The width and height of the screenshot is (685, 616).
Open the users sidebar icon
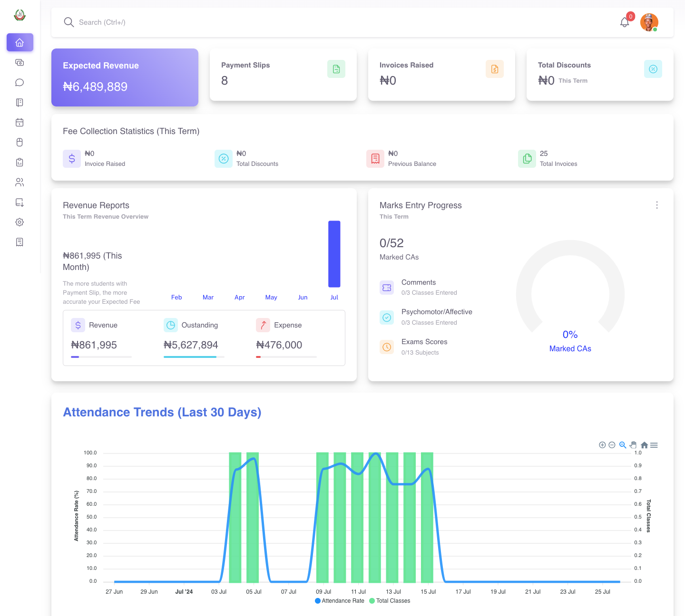coord(20,182)
